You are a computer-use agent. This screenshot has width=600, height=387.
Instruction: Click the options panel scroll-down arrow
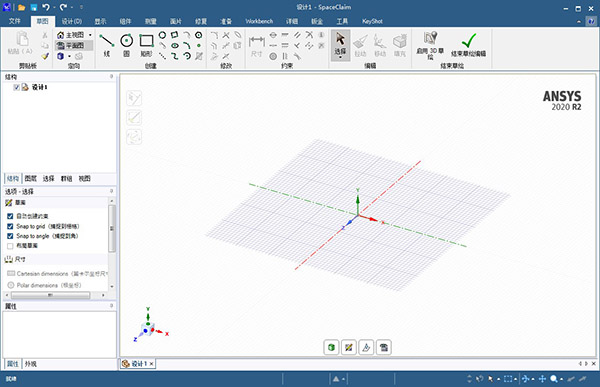(112, 286)
